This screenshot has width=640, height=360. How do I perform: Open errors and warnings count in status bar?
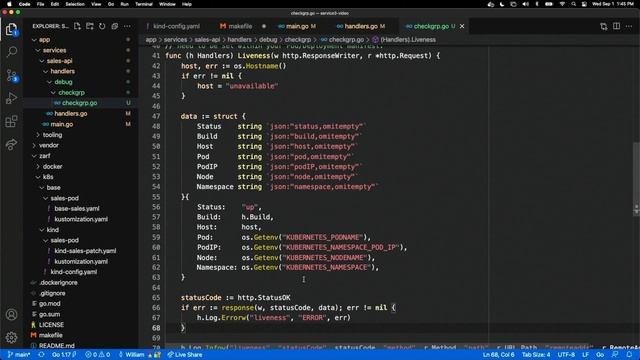tap(98, 355)
